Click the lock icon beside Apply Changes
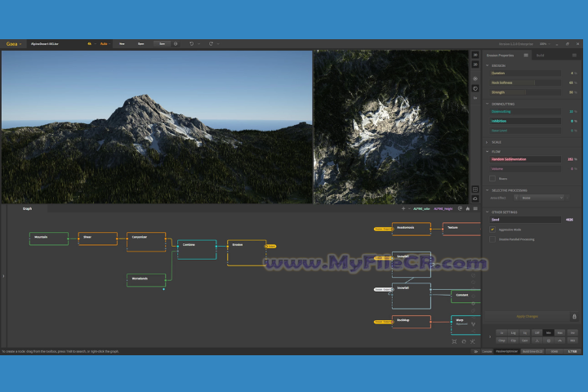This screenshot has width=588, height=392. 574,316
